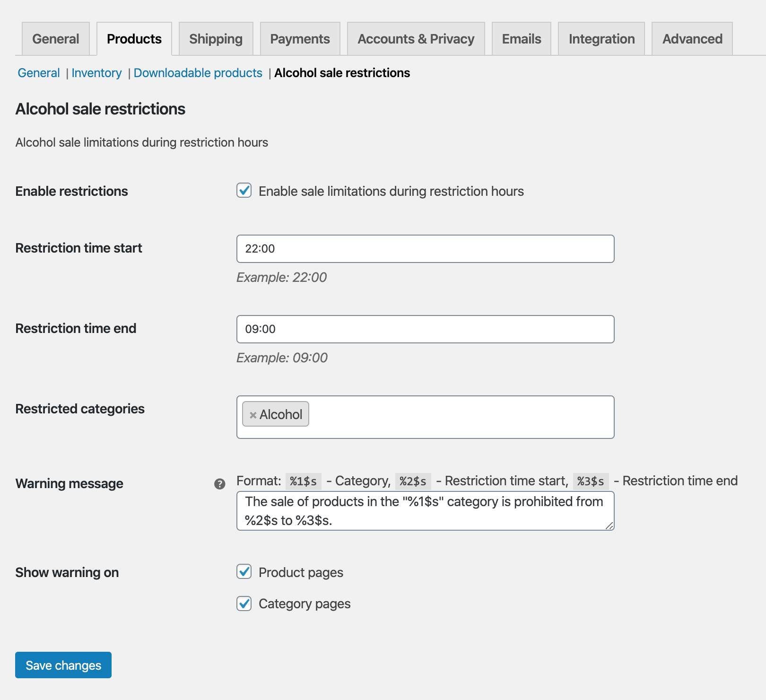Remove the Alcohol category tag
Viewport: 766px width, 700px height.
tap(253, 415)
